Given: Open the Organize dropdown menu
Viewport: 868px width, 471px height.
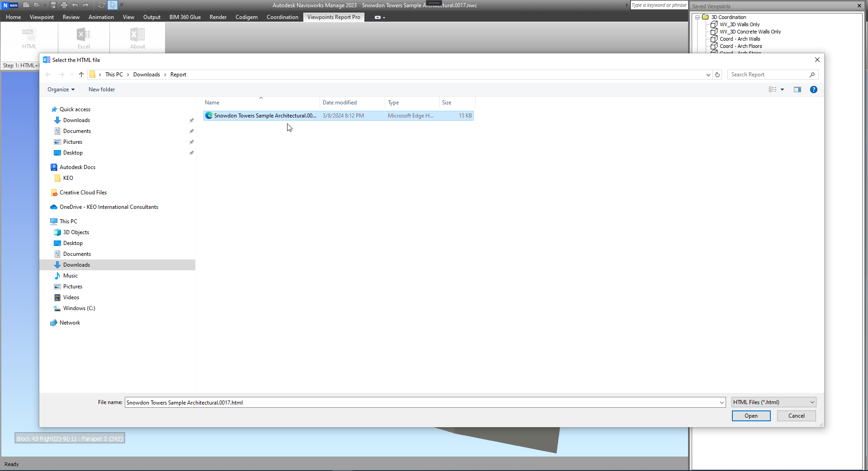Looking at the screenshot, I should point(61,89).
